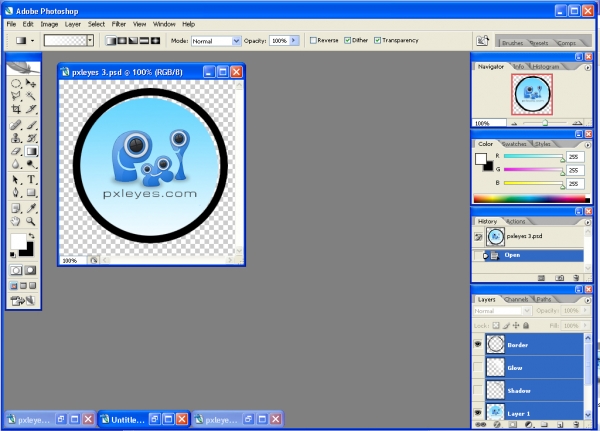Viewport: 600px width, 431px height.
Task: Select the Zoom tool
Action: point(31,221)
